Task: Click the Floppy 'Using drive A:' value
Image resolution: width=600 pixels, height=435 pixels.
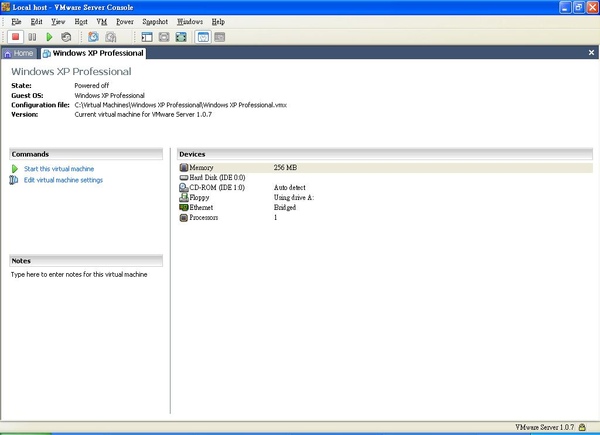Action: 294,197
